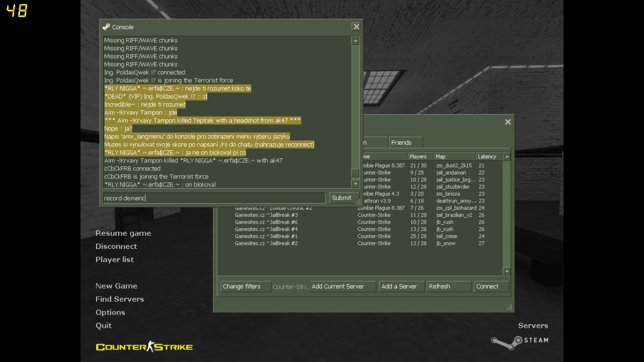Click Add Current Server button
This screenshot has height=362, width=644.
pyautogui.click(x=343, y=287)
